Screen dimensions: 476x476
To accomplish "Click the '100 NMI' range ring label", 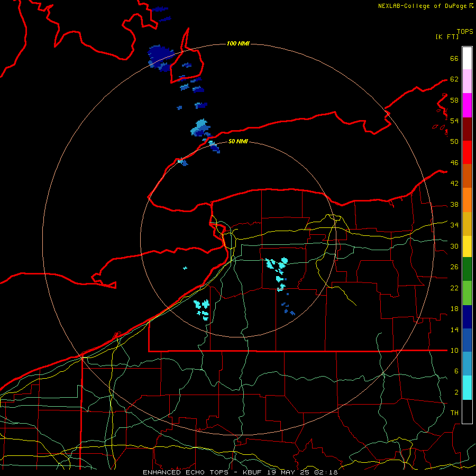I will point(238,43).
